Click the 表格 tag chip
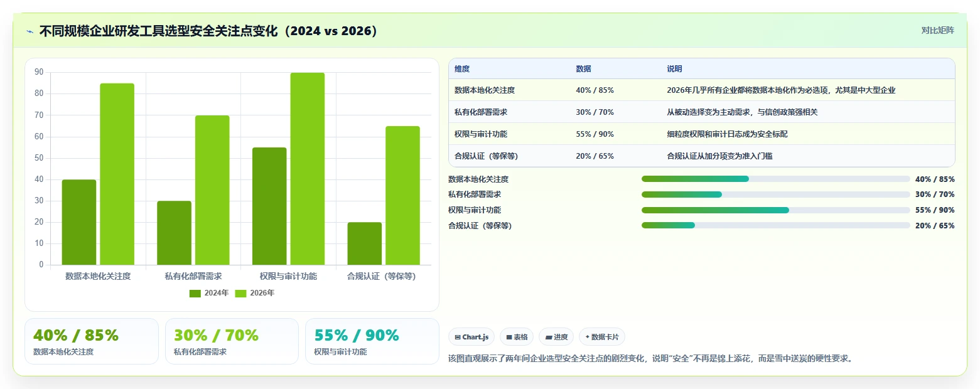980x389 pixels. pyautogui.click(x=517, y=337)
